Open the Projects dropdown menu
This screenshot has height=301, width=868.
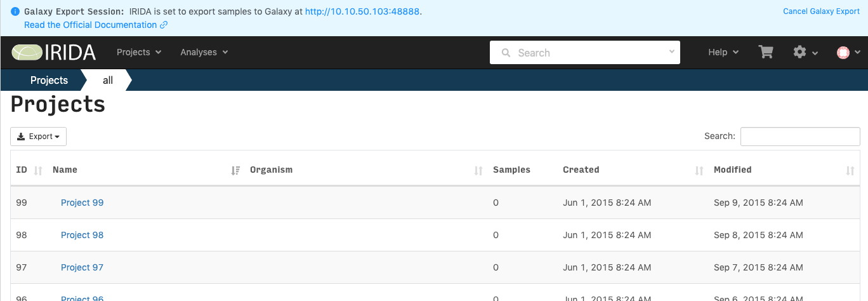click(x=139, y=52)
